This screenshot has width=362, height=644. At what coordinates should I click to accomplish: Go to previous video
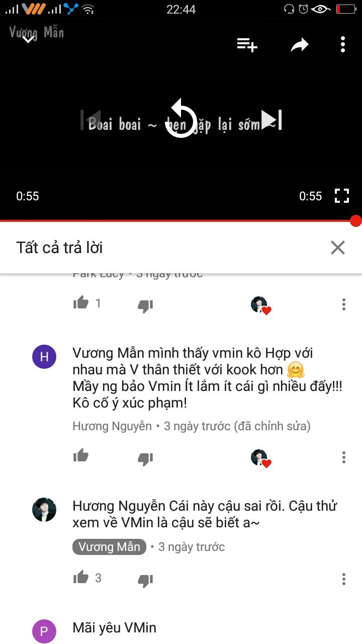tap(90, 120)
